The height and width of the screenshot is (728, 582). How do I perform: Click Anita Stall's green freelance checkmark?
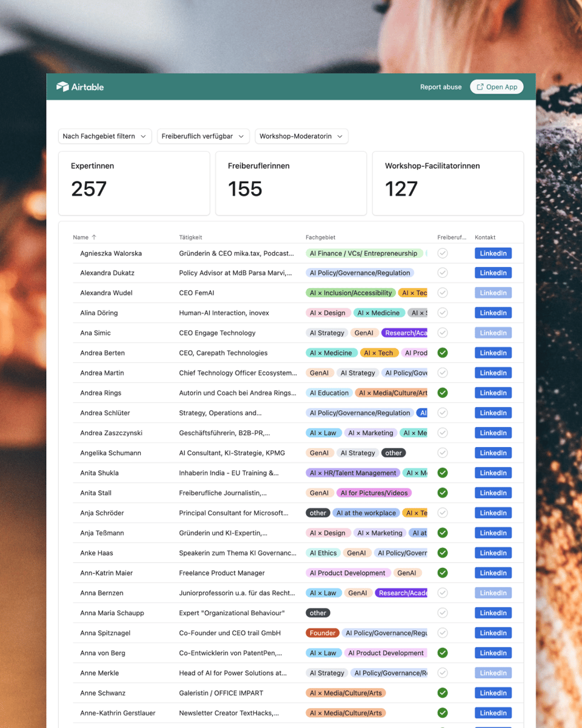click(x=443, y=493)
